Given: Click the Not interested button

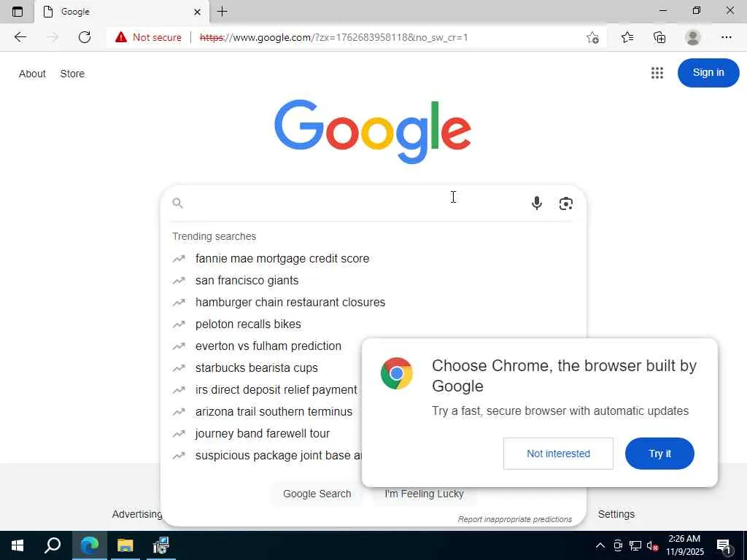Looking at the screenshot, I should coord(558,454).
